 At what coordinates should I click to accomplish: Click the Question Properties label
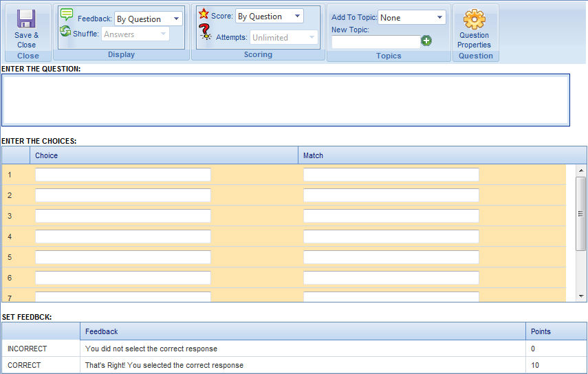(x=474, y=40)
